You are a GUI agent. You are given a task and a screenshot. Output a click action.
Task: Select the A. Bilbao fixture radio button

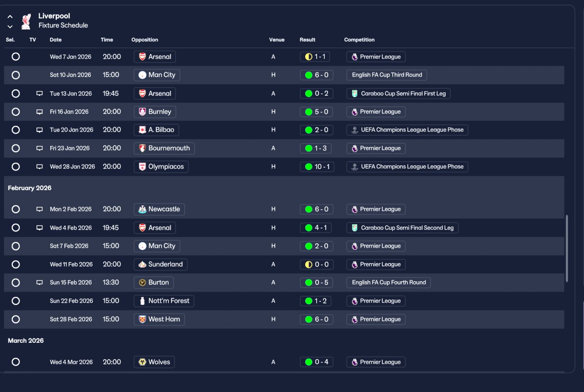click(x=16, y=130)
